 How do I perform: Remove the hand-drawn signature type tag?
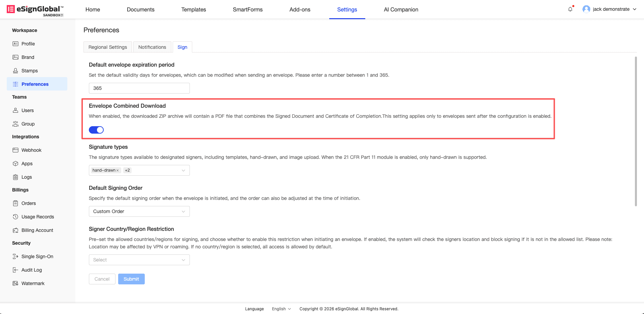(x=117, y=171)
